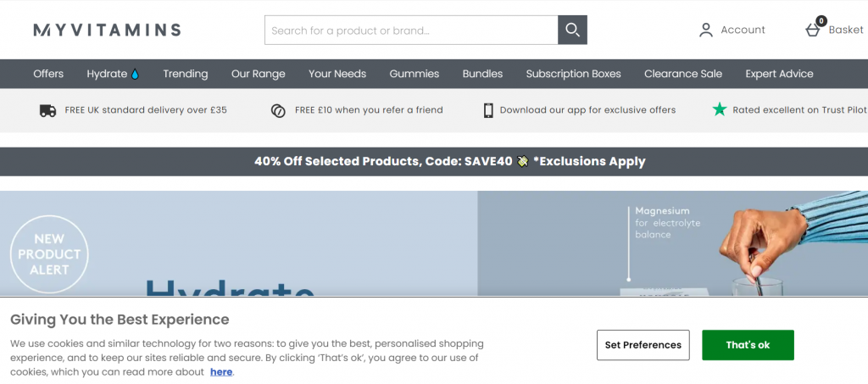Open the Expert Advice menu

[780, 74]
